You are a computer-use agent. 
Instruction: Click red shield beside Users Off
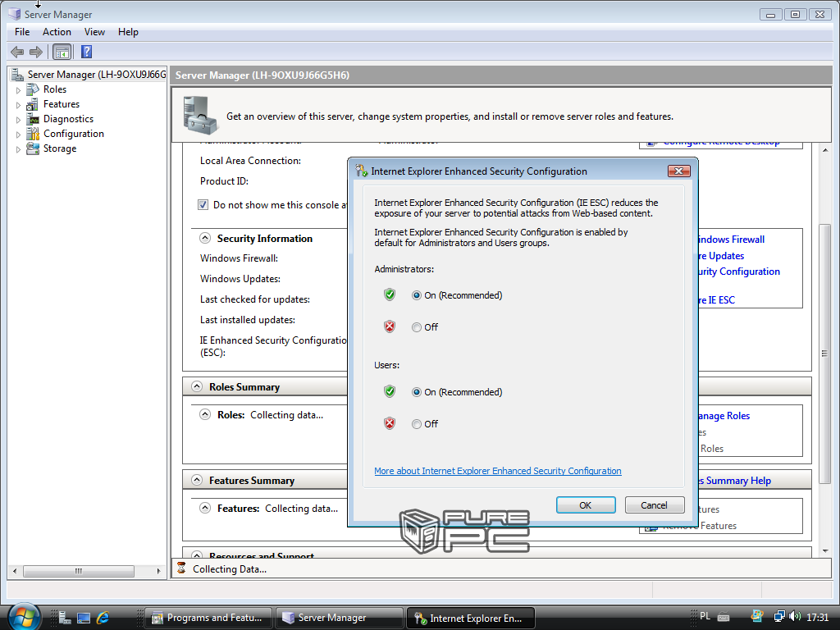[x=390, y=423]
